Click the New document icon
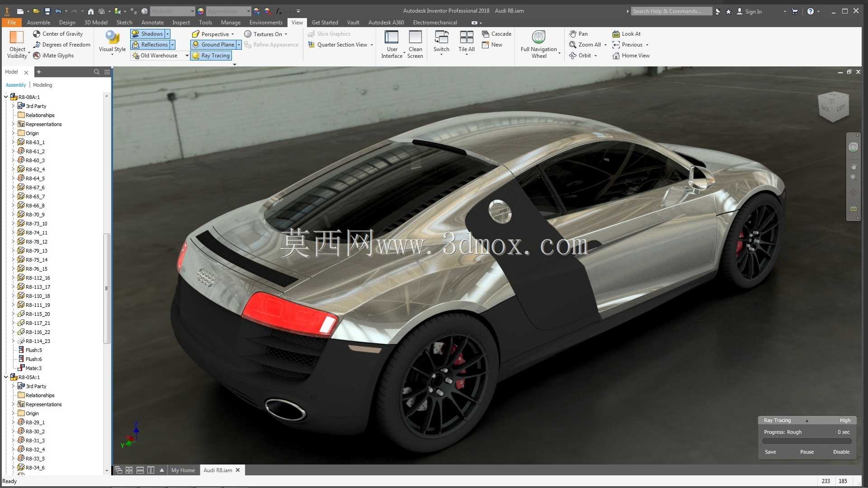Screen dimensions: 868x488 20,11
